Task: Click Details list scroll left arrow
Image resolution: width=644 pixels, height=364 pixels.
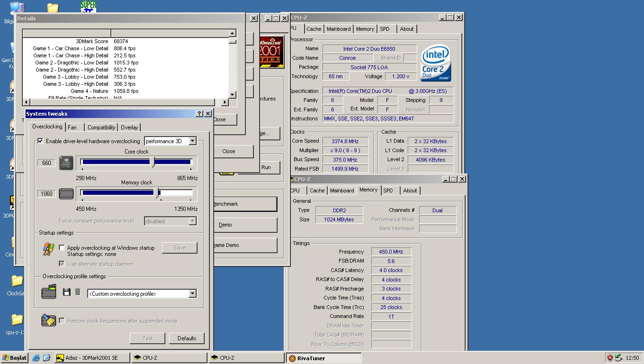Action: [x=26, y=102]
